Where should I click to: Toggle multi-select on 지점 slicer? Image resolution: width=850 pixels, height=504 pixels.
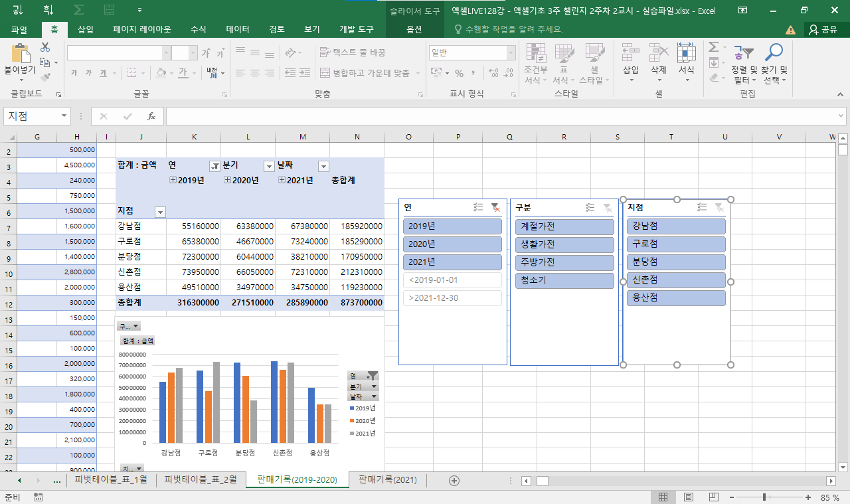(x=702, y=208)
